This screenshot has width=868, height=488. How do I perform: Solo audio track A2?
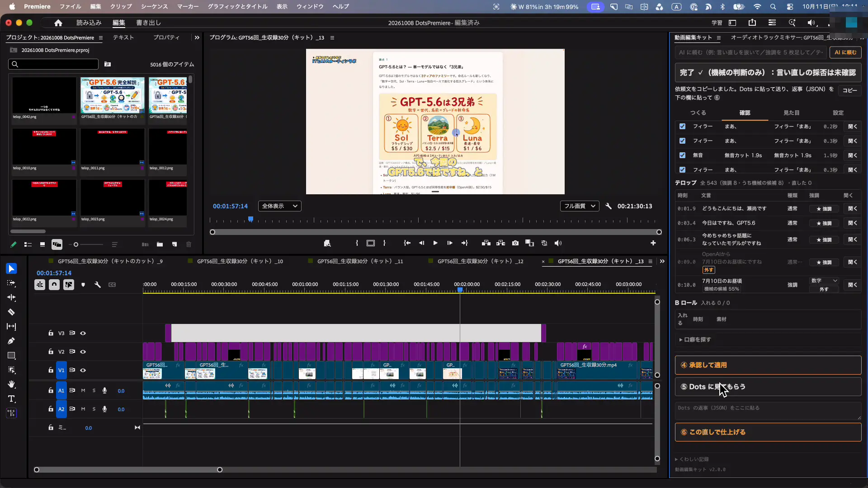point(94,409)
